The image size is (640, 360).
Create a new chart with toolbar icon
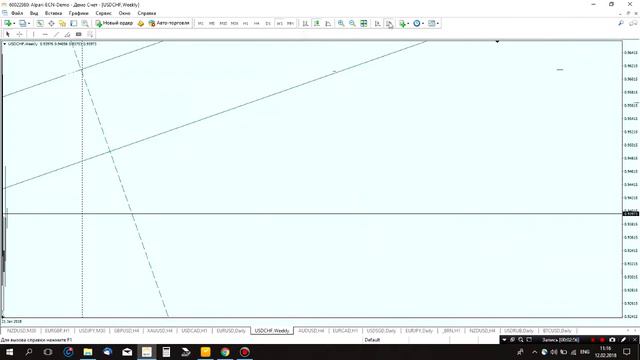[7, 24]
